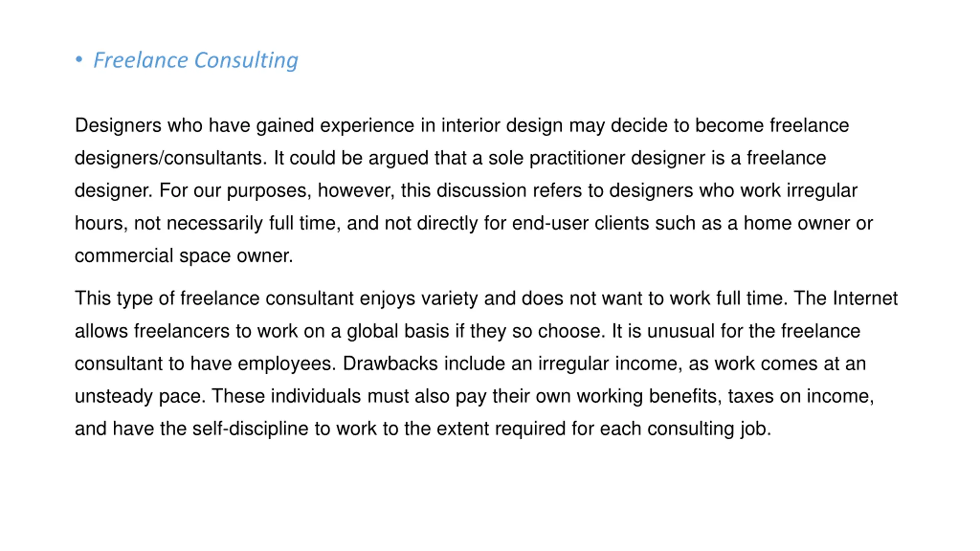980x551 pixels.
Task: Click the word 'unusual' in the second paragraph
Action: tap(681, 331)
